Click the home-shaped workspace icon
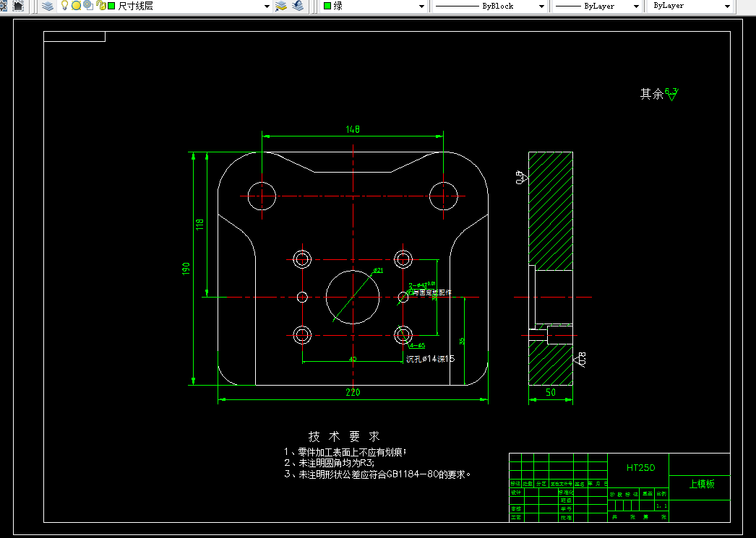This screenshot has width=756, height=538. [18, 6]
